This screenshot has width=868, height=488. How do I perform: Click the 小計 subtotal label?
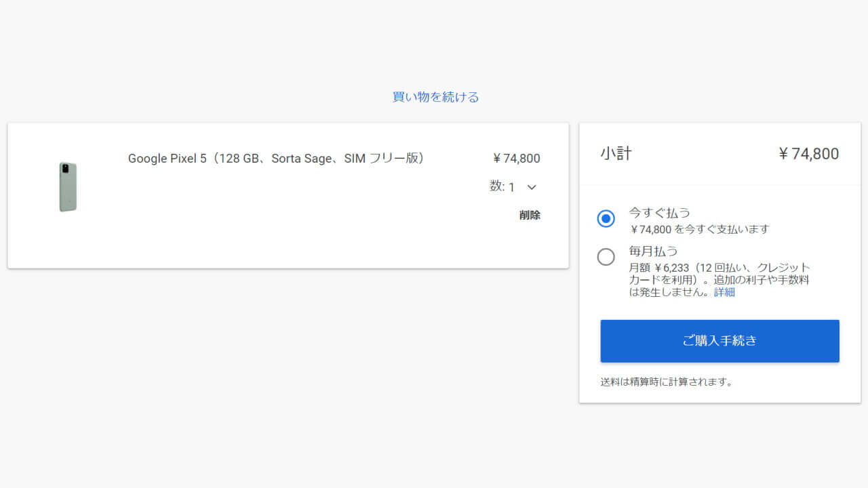616,153
